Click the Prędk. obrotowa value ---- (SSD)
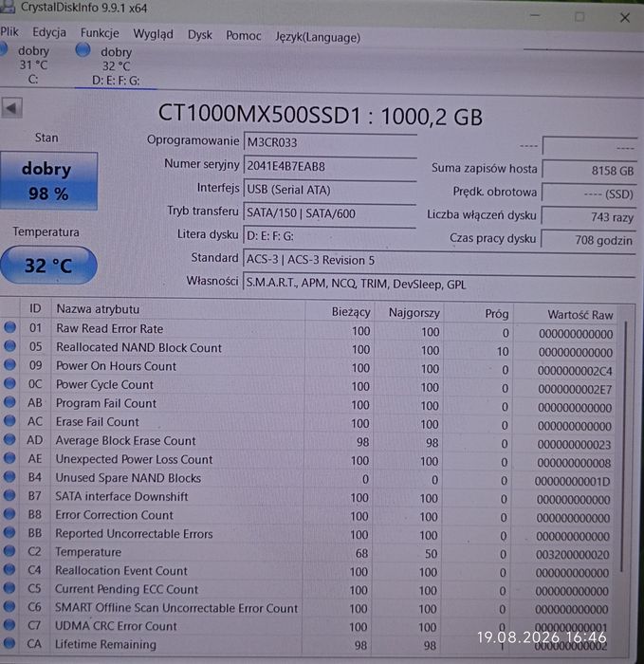Image resolution: width=644 pixels, height=664 pixels. tap(589, 194)
